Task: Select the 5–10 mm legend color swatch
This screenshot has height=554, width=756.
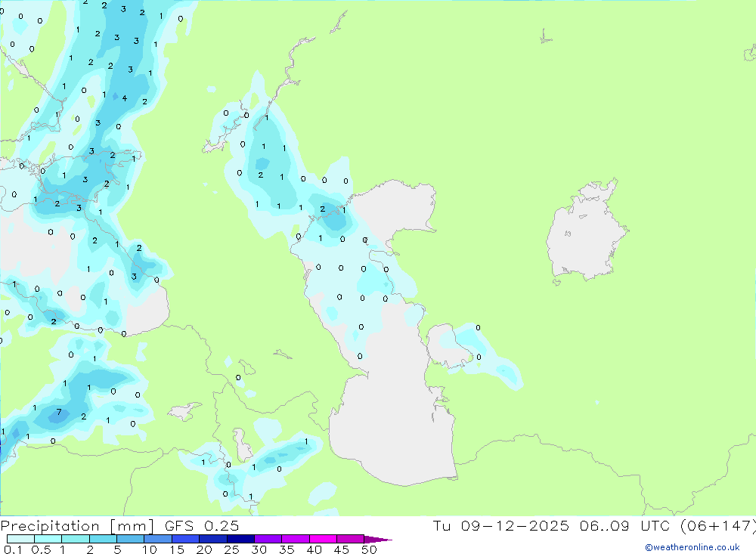Action: pyautogui.click(x=131, y=539)
